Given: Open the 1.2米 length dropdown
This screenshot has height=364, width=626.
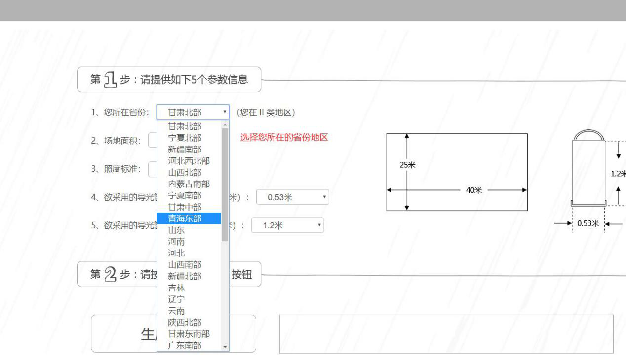Looking at the screenshot, I should pos(287,225).
